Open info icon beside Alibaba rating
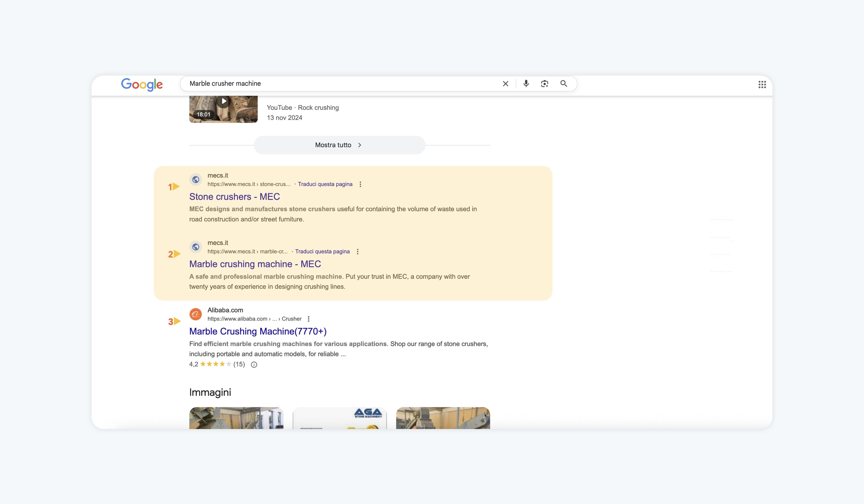Viewport: 864px width, 504px height. 254,364
